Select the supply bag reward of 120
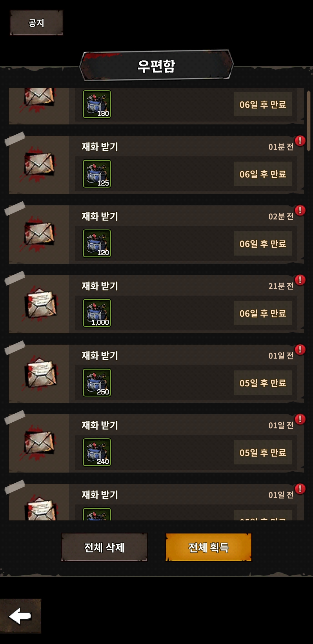The height and width of the screenshot is (644, 313). (97, 243)
